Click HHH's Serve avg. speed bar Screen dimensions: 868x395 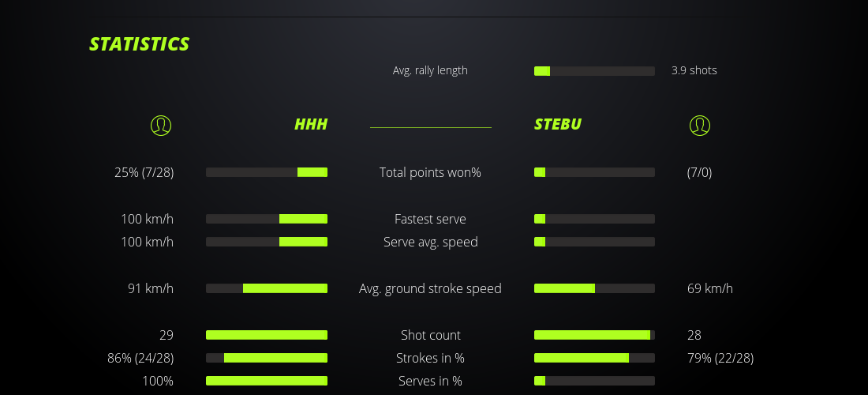267,242
